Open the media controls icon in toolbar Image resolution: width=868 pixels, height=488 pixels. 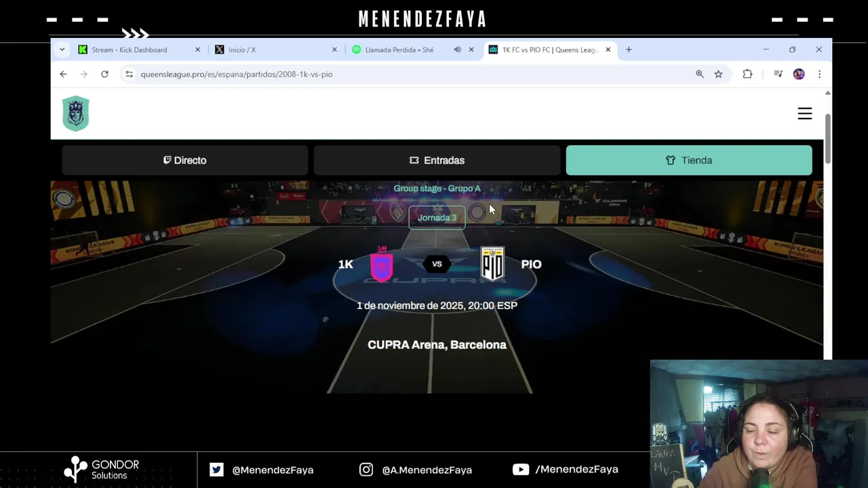point(778,74)
